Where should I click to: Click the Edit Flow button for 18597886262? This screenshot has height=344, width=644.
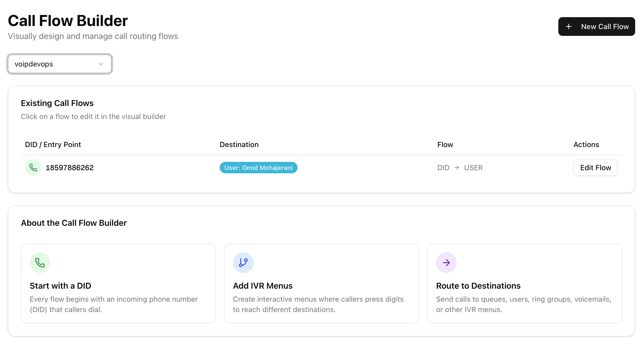pos(595,168)
